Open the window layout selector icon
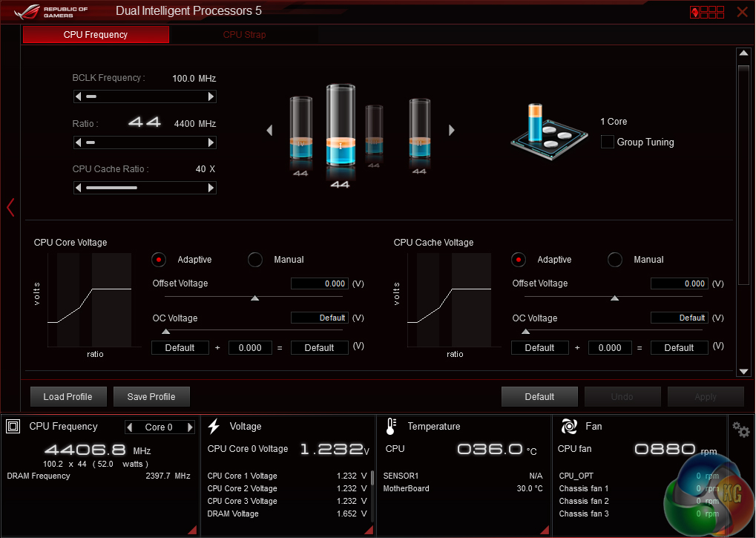 [707, 12]
